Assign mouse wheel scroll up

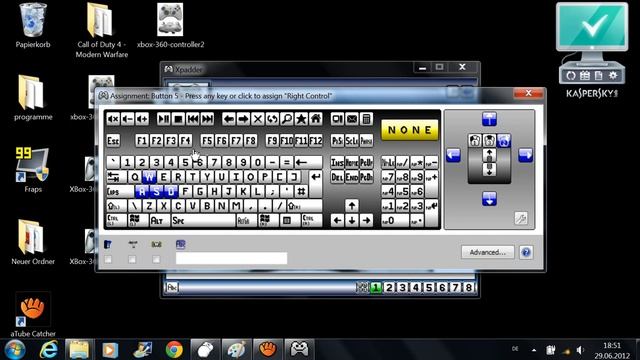click(489, 155)
